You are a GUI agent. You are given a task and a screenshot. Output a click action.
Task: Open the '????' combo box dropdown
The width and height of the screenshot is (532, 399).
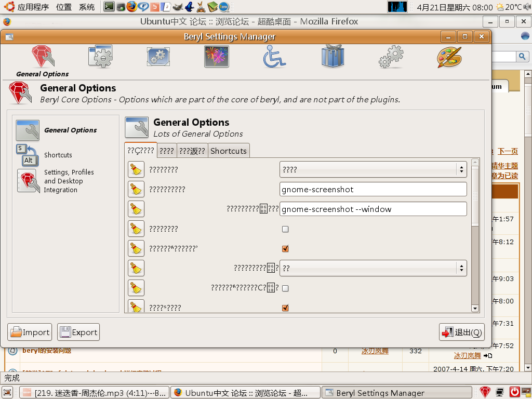[x=373, y=170]
